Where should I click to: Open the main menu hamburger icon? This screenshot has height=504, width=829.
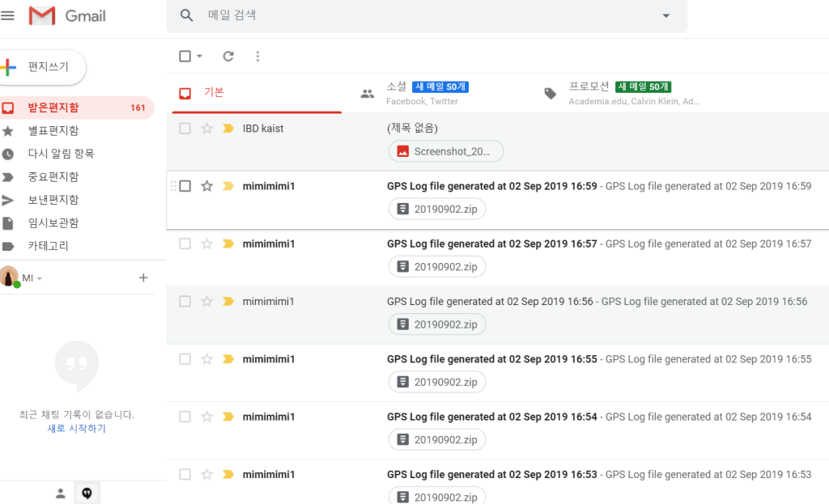coord(8,15)
